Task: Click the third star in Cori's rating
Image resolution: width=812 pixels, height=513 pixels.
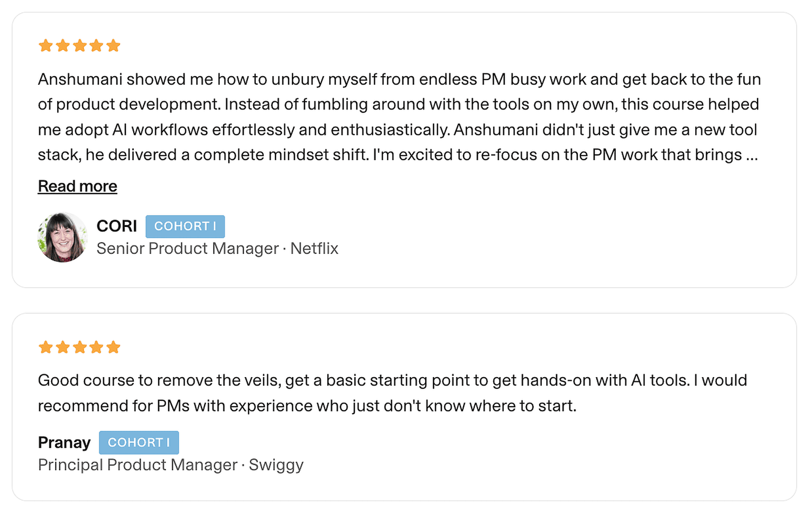Action: 80,46
